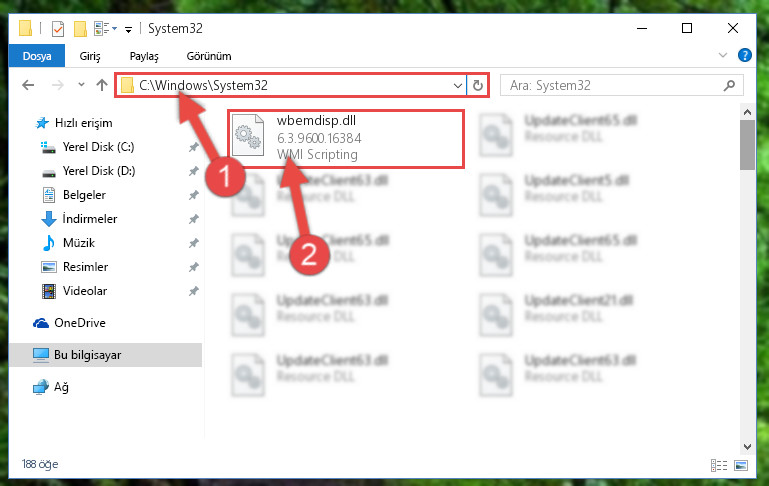Open the Customize Quick Access Toolbar arrow
The width and height of the screenshot is (769, 486).
point(128,30)
